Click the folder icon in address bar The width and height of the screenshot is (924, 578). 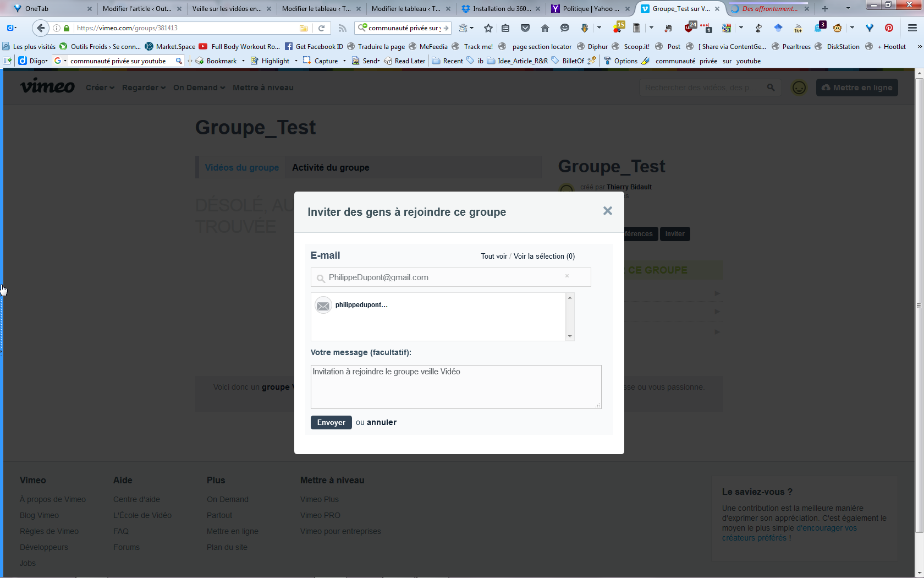[304, 28]
